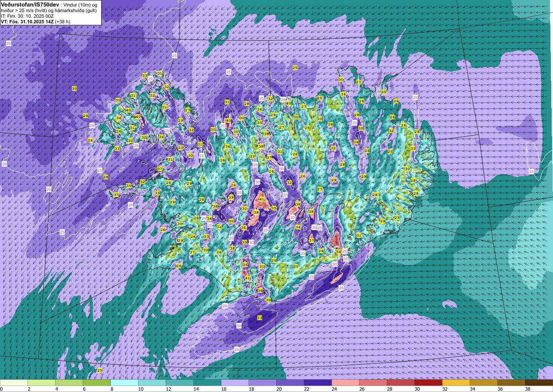Viewport: 553px width, 392px height.
Task: Click the darkest brown legend swatch after 38
Action: pos(539,383)
